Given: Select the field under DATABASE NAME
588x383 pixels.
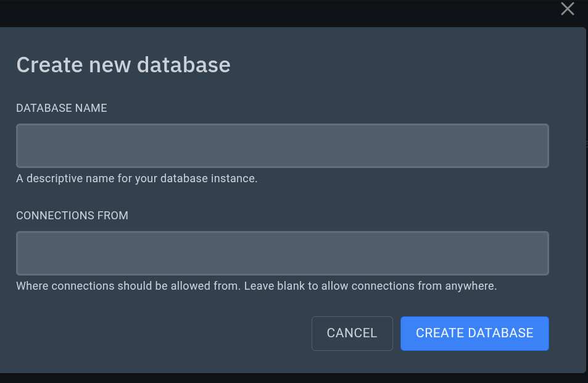Looking at the screenshot, I should click(x=282, y=146).
